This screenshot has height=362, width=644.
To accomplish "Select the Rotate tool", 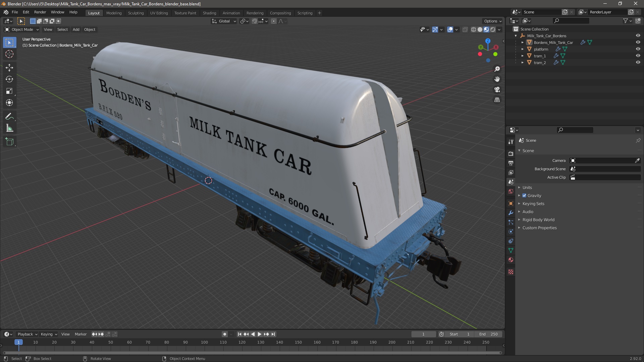I will click(x=9, y=79).
